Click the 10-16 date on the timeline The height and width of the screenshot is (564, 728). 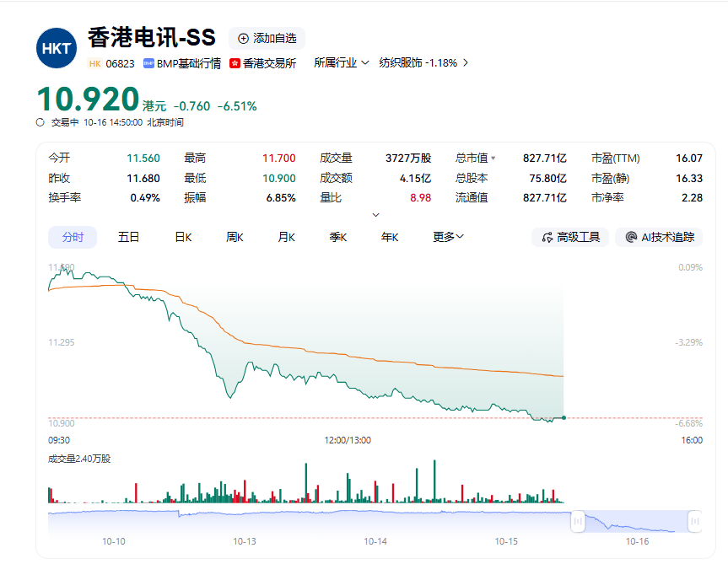click(638, 542)
